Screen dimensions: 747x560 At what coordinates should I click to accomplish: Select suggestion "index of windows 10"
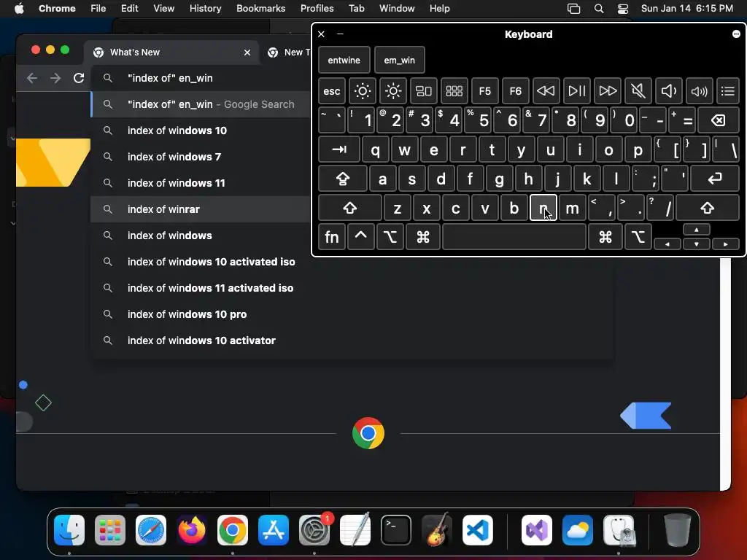click(x=200, y=131)
